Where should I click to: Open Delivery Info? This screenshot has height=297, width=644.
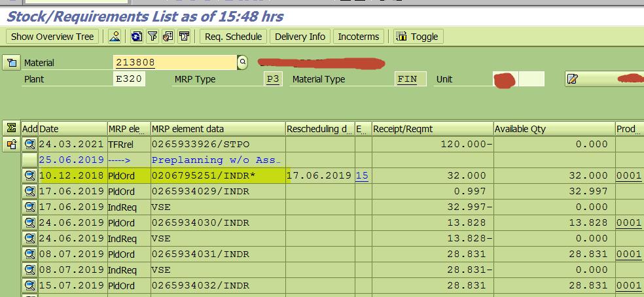(300, 37)
